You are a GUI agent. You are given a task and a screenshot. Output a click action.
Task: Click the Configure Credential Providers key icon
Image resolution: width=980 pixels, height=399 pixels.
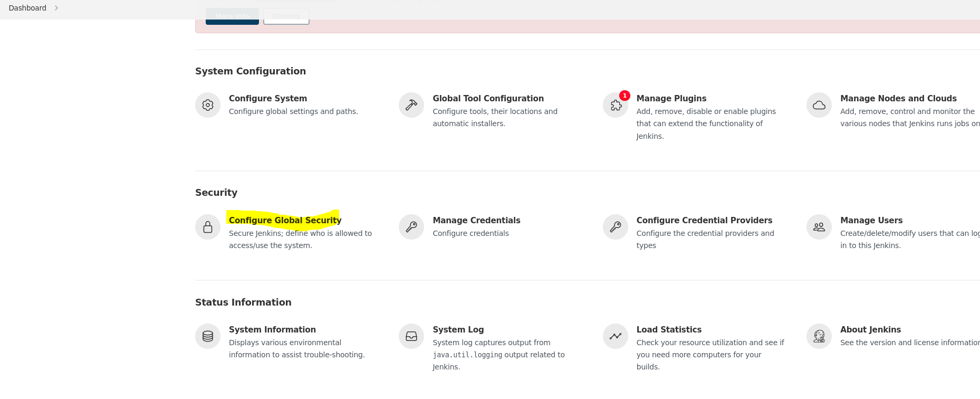click(x=616, y=227)
